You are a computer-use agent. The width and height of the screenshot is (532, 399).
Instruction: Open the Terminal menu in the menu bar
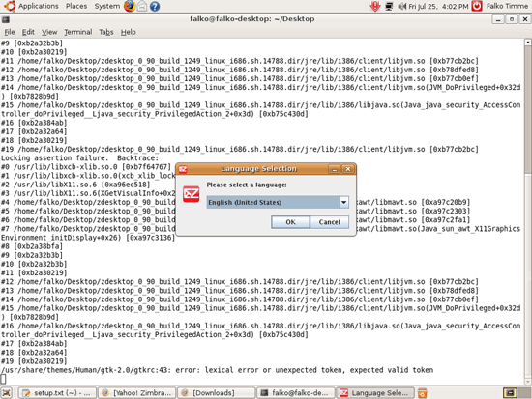point(78,32)
